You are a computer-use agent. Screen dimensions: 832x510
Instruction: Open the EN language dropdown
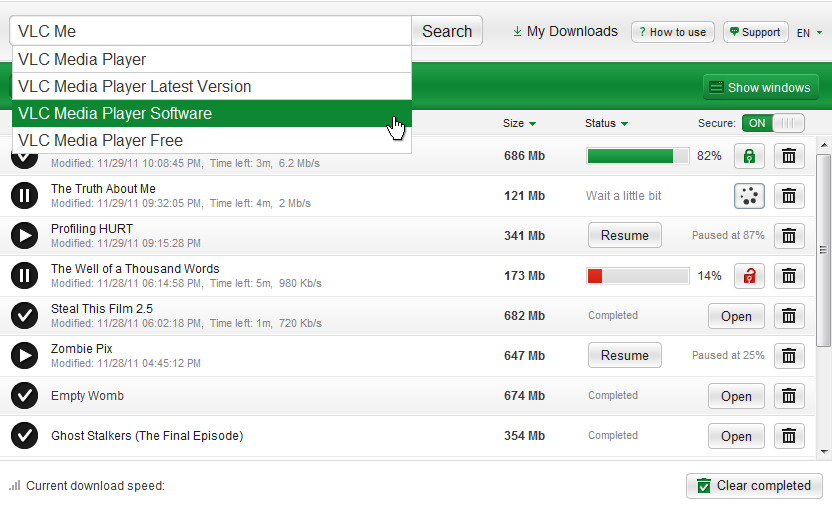pos(809,33)
